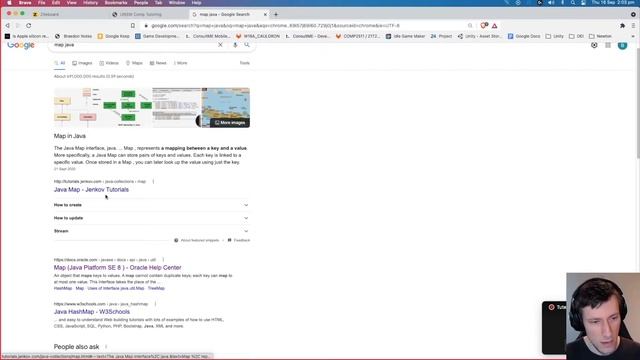640x360 pixels.
Task: Switch to the Maps search tab
Action: 134,63
